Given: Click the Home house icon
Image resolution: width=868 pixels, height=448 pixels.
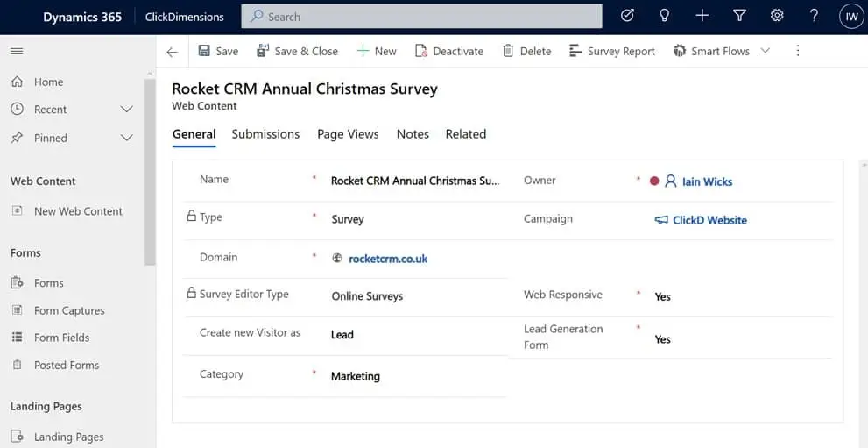Looking at the screenshot, I should pos(18,82).
